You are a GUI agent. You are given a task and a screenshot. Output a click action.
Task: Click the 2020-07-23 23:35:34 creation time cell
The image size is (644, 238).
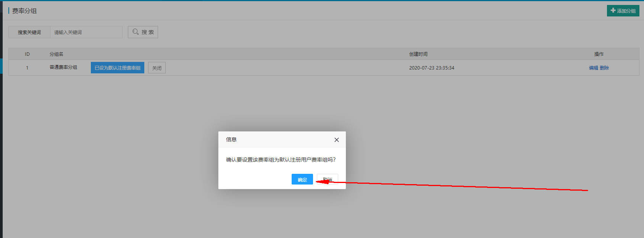click(x=432, y=68)
